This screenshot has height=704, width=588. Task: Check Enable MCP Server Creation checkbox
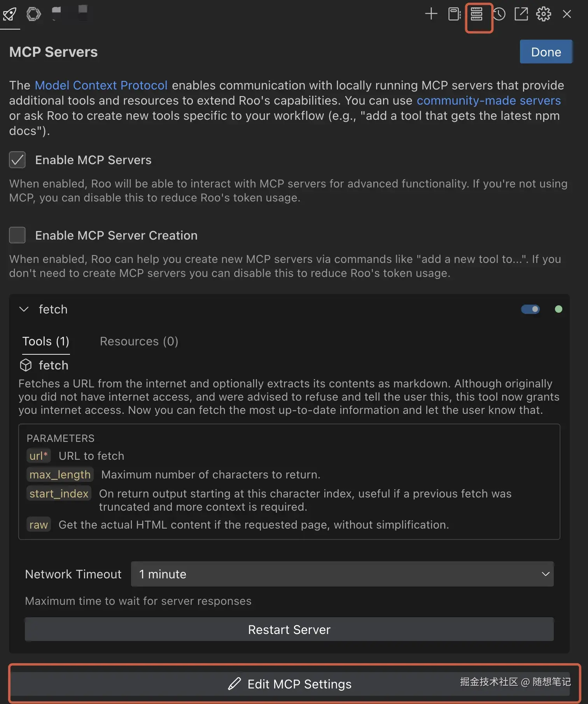[x=17, y=235]
